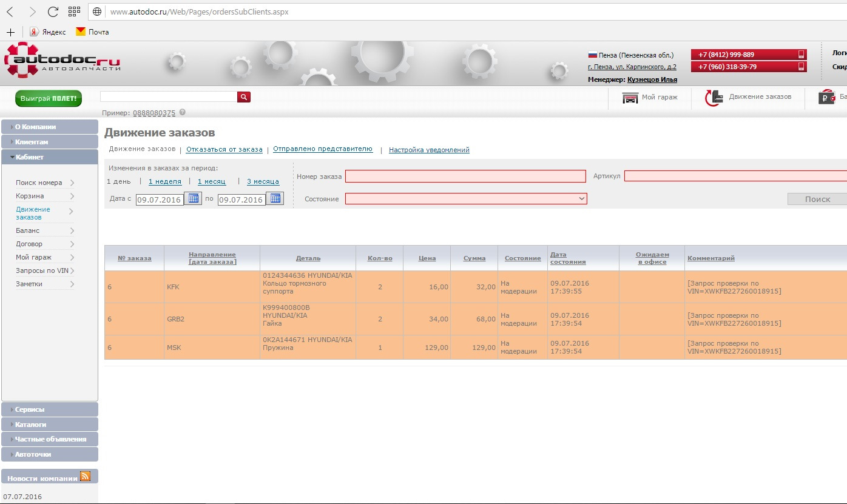Click manager name Кузнецов Илья

point(652,79)
